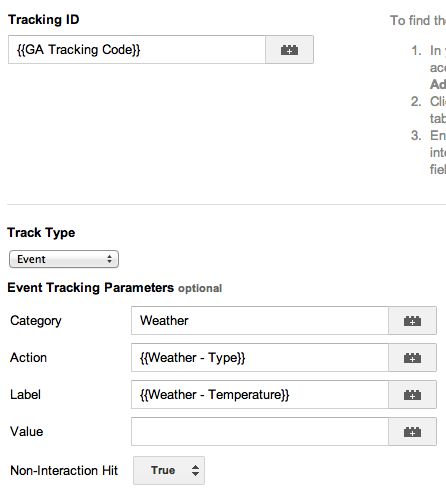Click the Label field with Weather - Temperature
Screen dimensions: 446x496
[260, 395]
